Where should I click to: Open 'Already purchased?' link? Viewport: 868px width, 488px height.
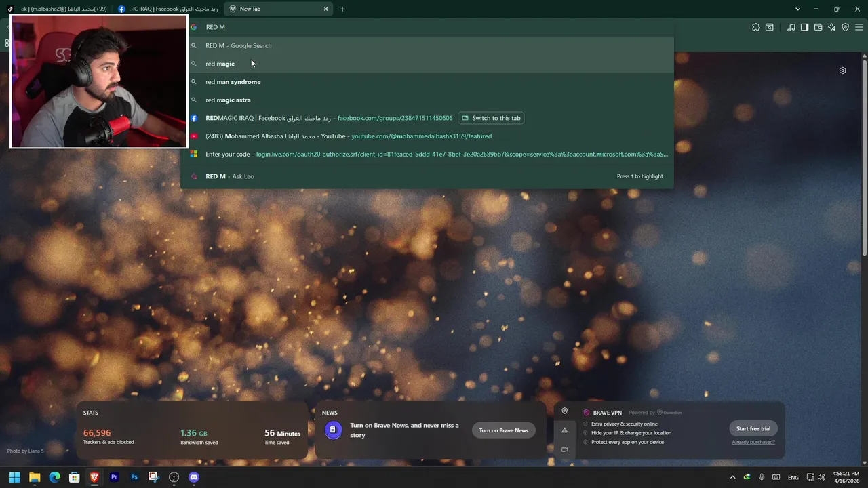click(753, 442)
